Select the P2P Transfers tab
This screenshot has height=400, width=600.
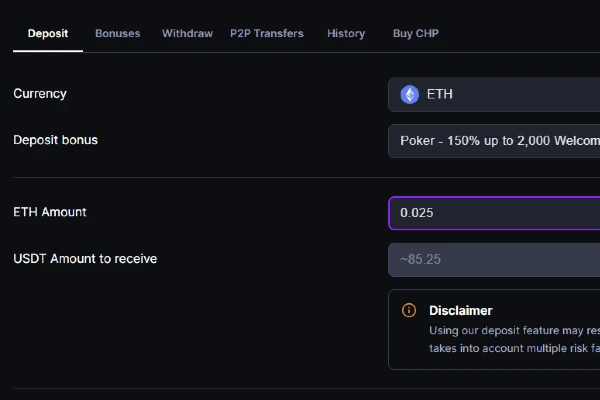click(x=267, y=33)
